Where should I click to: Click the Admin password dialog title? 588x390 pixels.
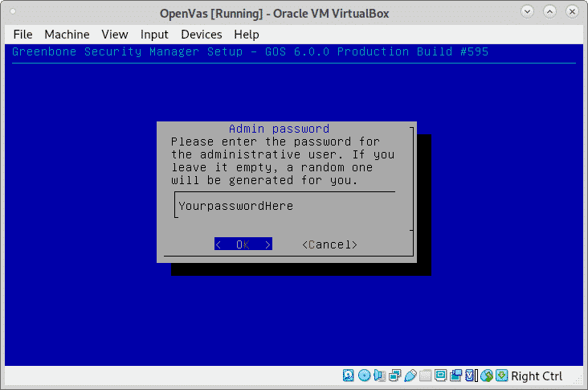click(279, 129)
